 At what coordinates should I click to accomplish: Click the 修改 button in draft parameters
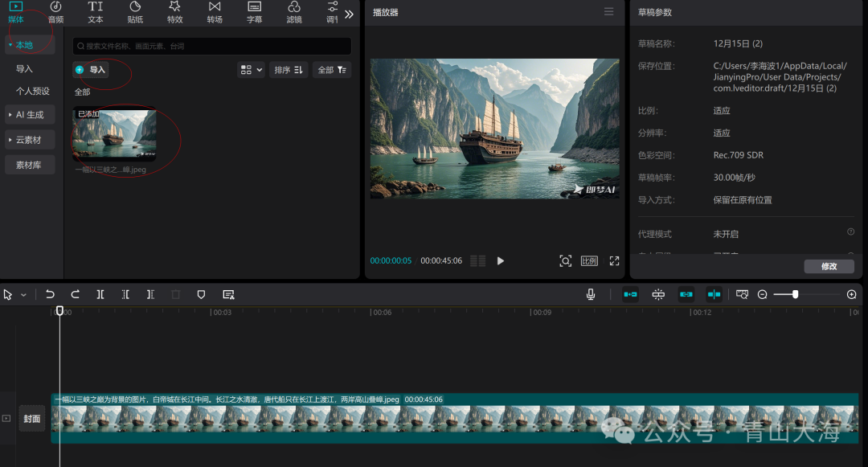coord(829,266)
